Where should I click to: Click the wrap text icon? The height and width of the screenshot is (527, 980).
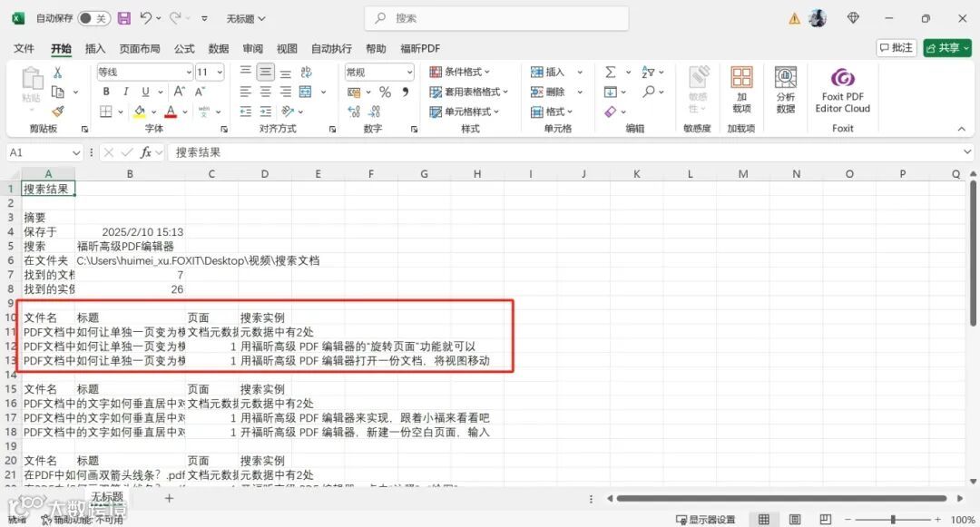[x=306, y=73]
